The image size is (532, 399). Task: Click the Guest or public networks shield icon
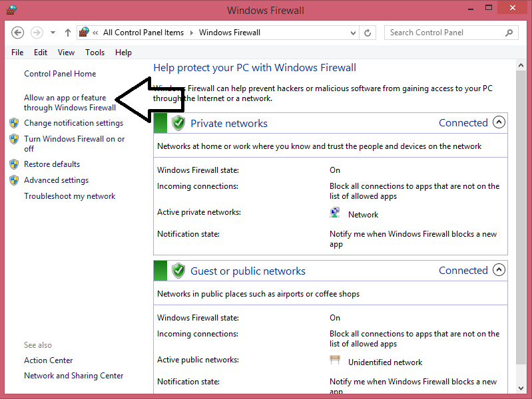178,271
